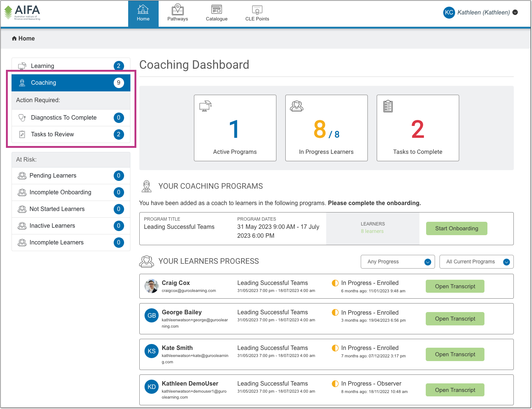Open Diagnostics To Complete
The image size is (532, 409).
pos(71,117)
